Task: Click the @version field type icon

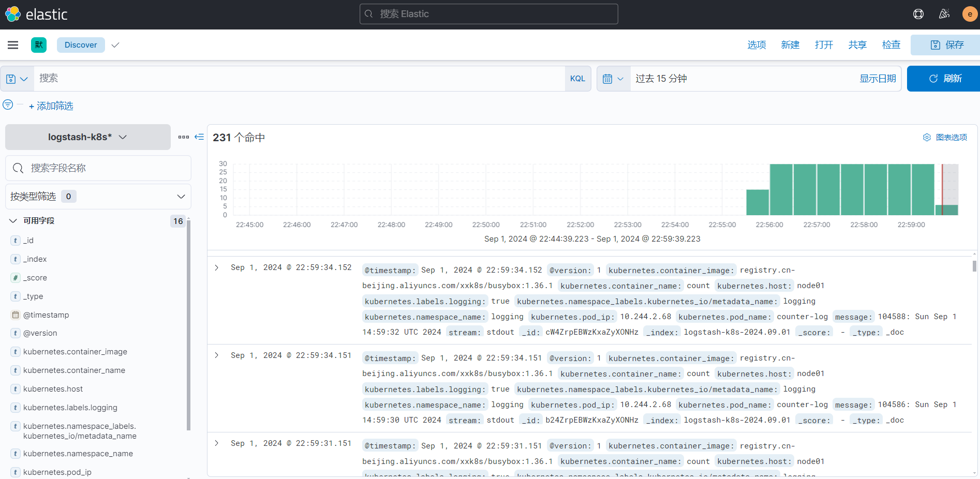Action: tap(16, 333)
